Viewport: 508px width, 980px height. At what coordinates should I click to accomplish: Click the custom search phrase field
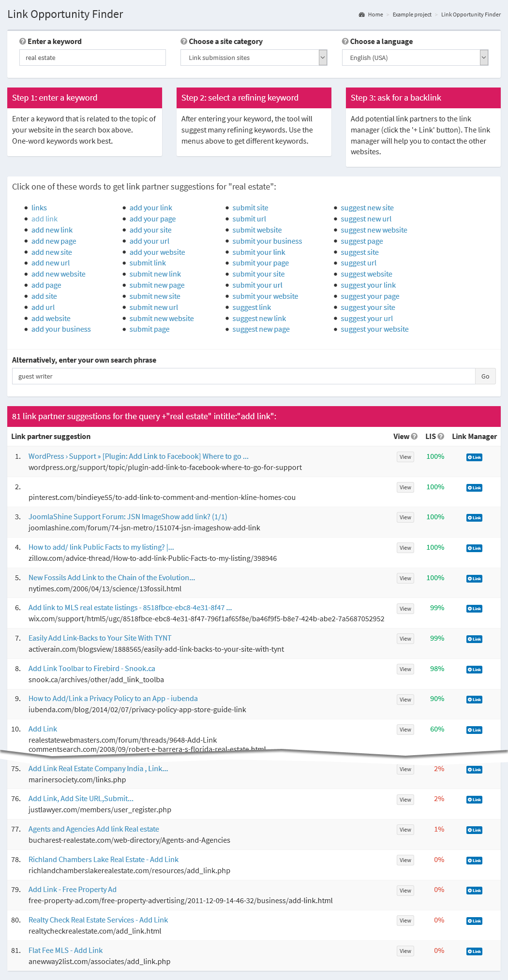(x=243, y=376)
